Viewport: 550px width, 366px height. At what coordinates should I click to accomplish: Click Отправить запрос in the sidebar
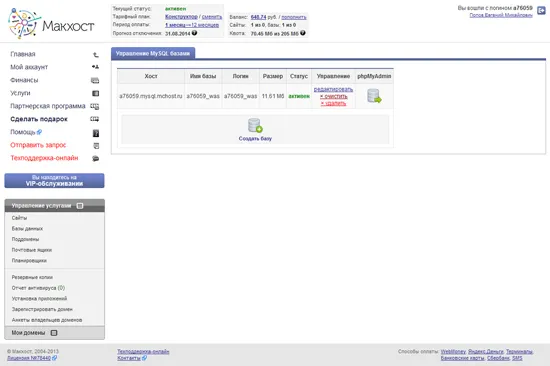tap(38, 145)
